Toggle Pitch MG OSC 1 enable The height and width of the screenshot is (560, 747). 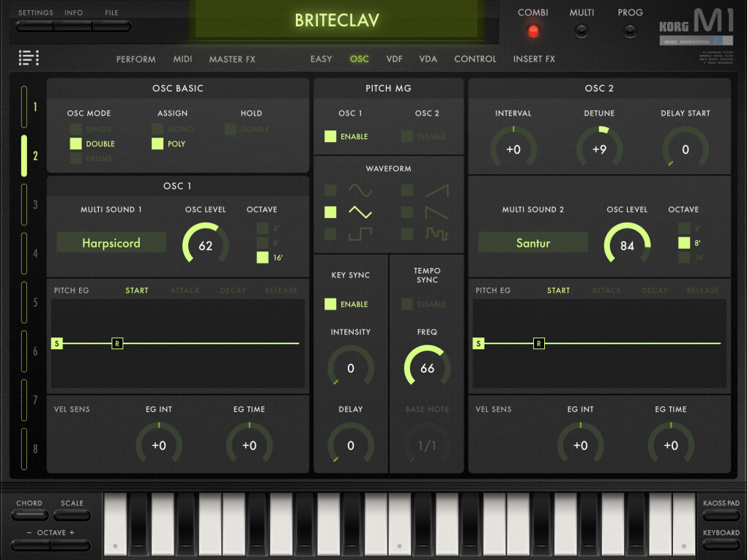(330, 137)
